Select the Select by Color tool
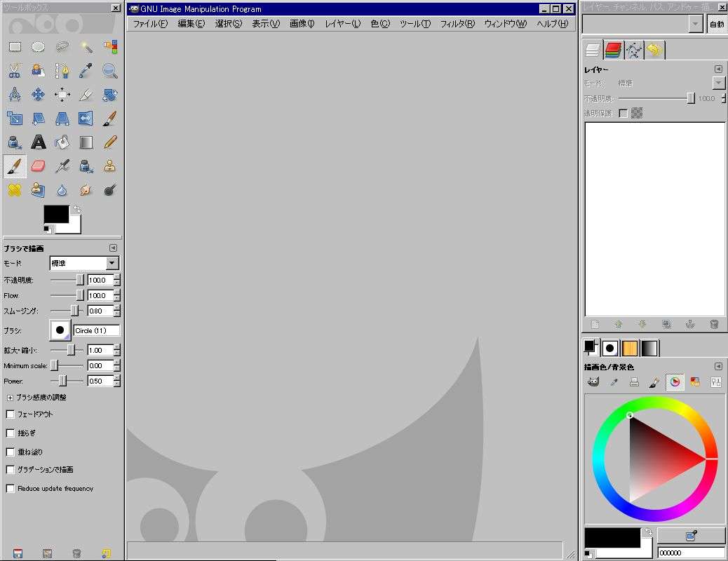728x561 pixels. click(x=110, y=46)
